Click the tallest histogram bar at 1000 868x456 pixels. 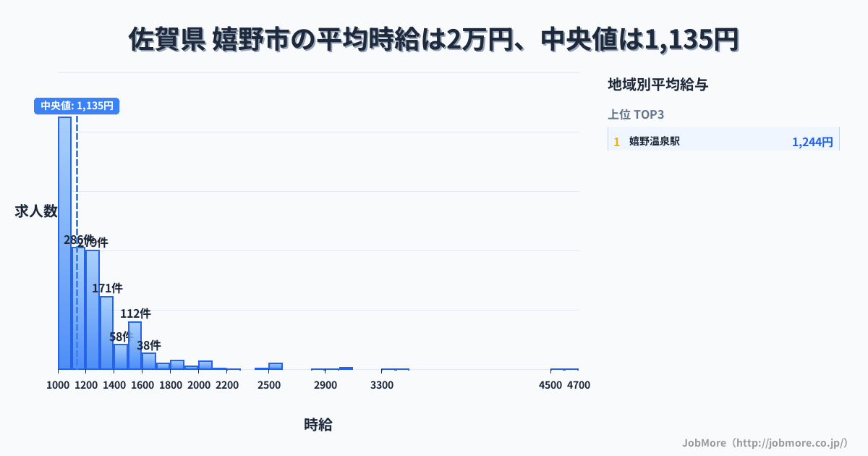click(x=64, y=243)
